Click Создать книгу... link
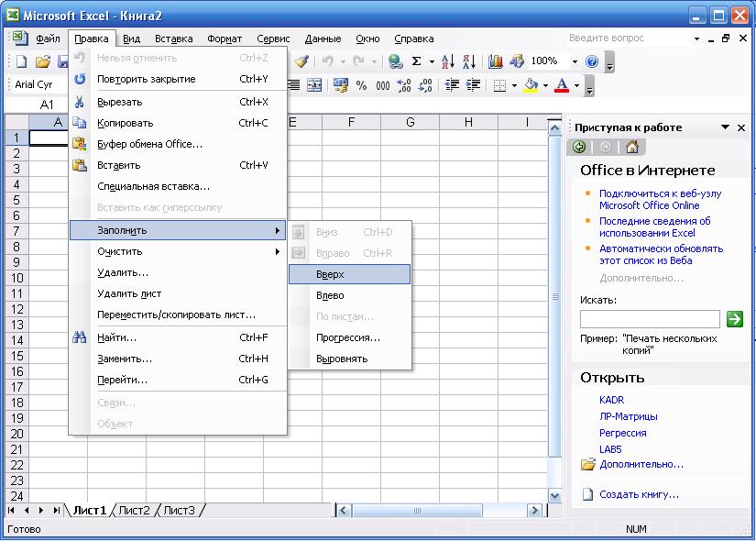 click(x=639, y=494)
